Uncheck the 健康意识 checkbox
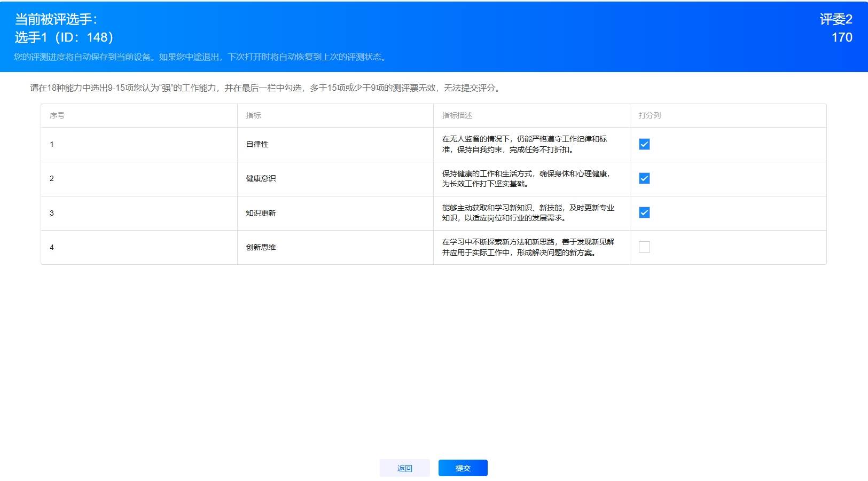This screenshot has width=868, height=481. pos(644,178)
